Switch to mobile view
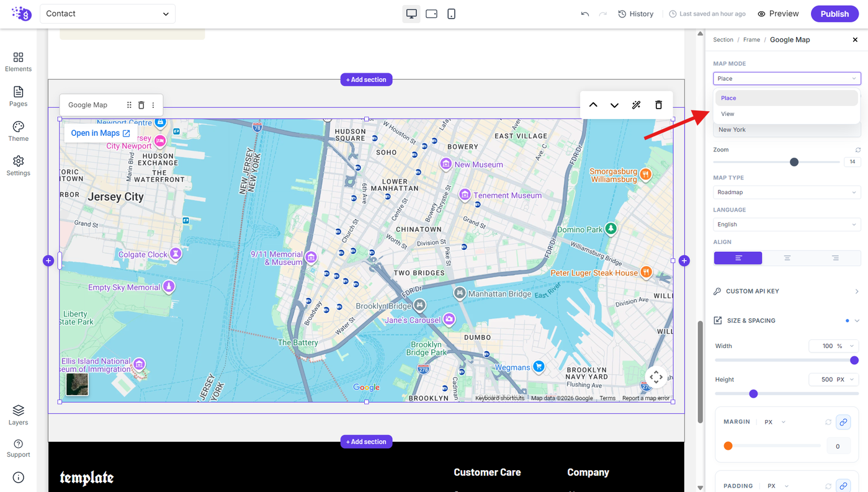The image size is (868, 492). coord(451,14)
